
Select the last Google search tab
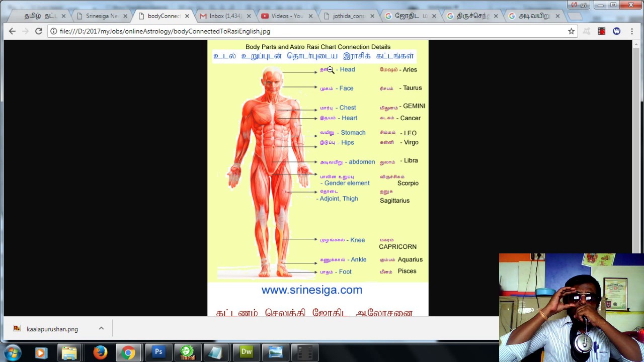point(534,16)
